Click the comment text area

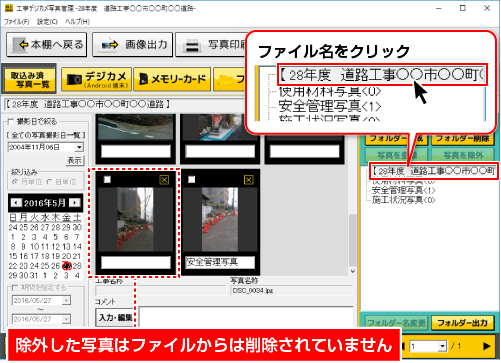point(246,317)
